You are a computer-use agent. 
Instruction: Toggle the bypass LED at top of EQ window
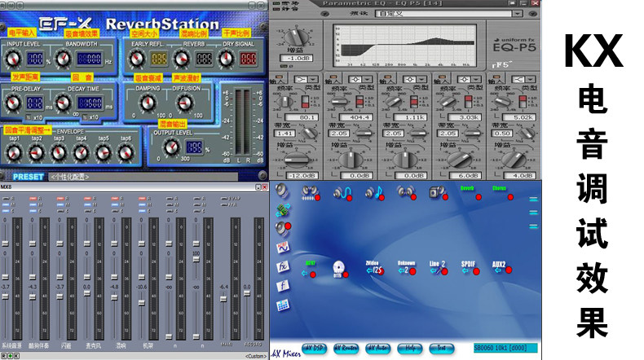[276, 3]
